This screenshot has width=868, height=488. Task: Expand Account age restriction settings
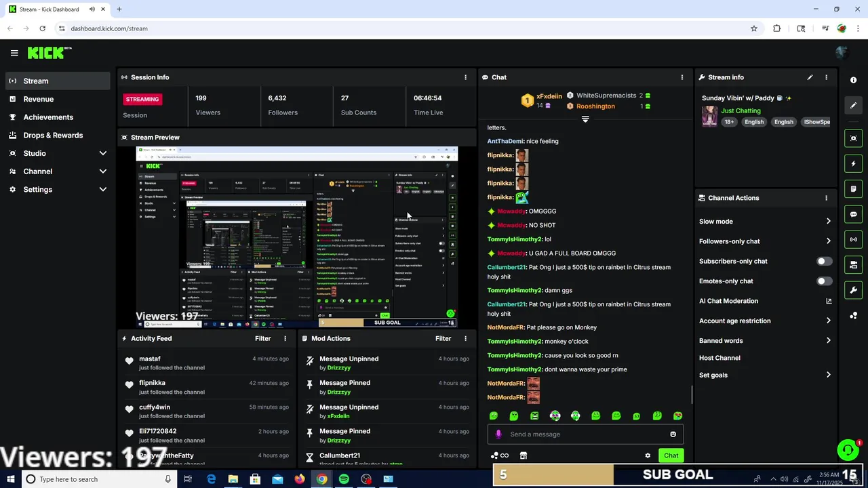click(828, 321)
